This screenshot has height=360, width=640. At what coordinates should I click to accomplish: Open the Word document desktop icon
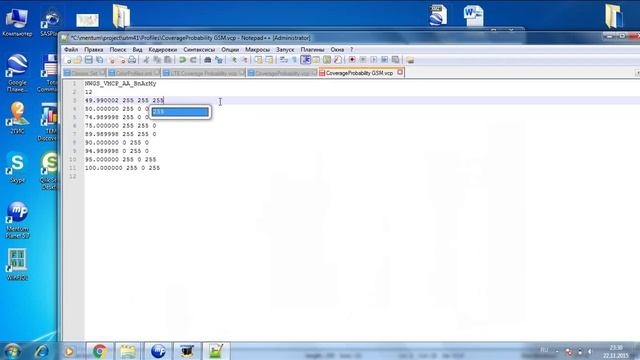tap(473, 16)
